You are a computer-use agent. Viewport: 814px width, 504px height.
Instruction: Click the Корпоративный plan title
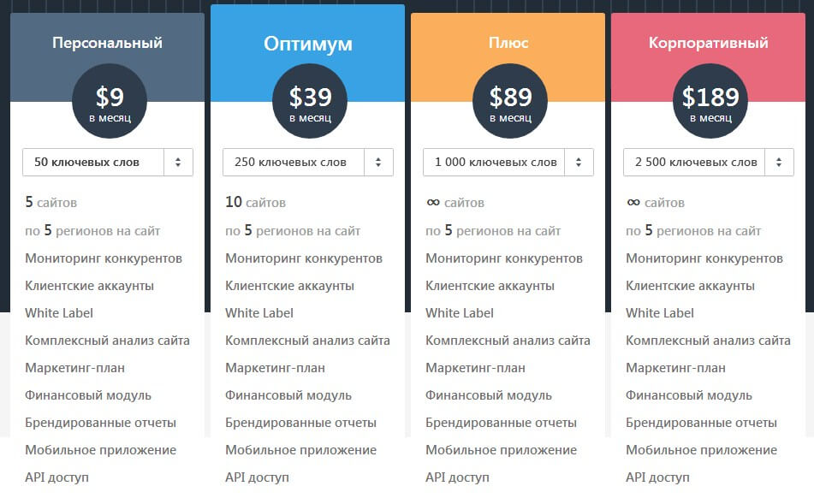tap(708, 43)
